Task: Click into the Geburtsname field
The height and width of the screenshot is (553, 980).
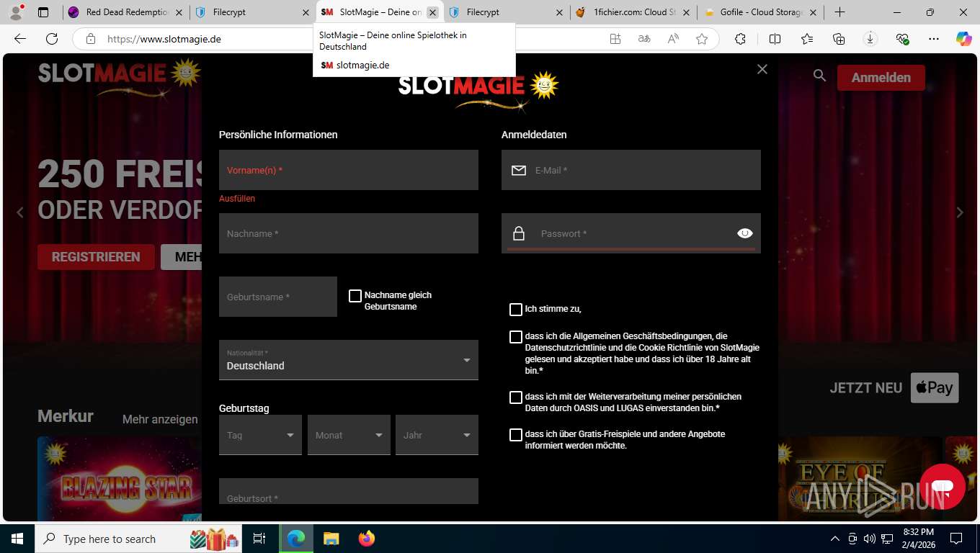Action: 278,297
